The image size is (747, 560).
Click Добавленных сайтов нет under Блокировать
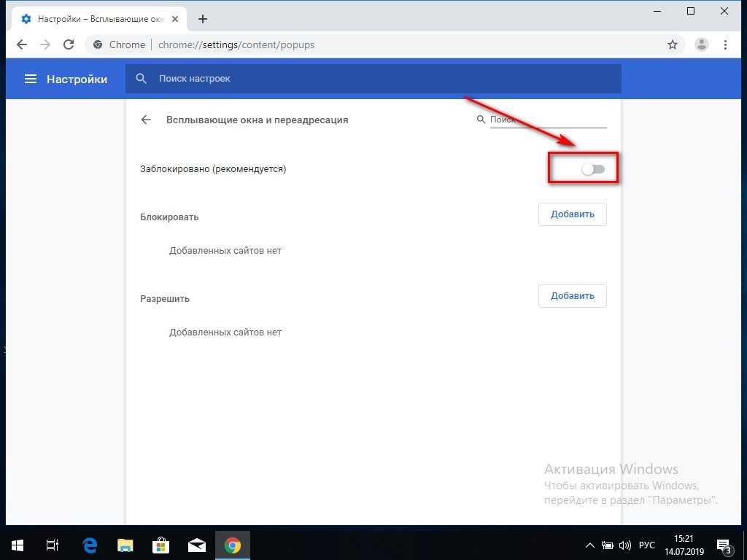pyautogui.click(x=225, y=251)
